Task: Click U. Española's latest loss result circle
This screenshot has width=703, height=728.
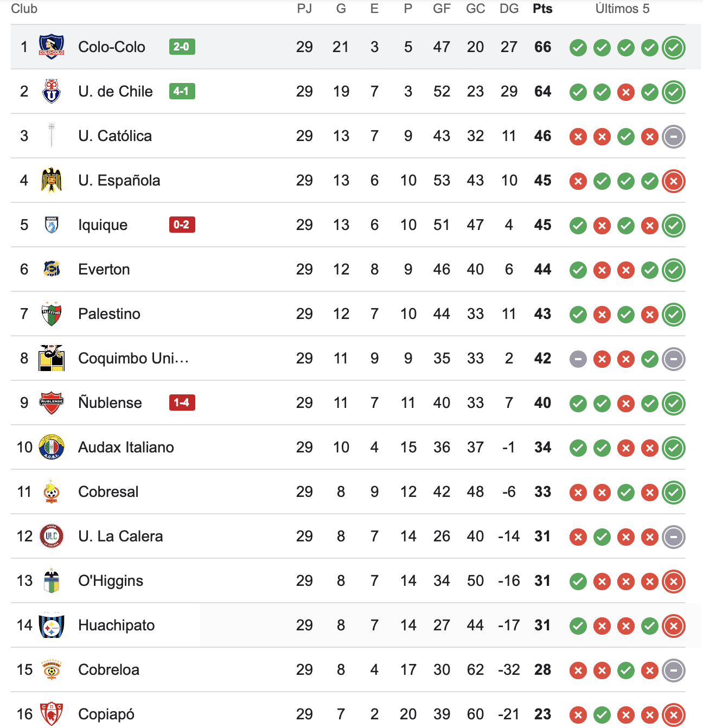Action: [674, 181]
